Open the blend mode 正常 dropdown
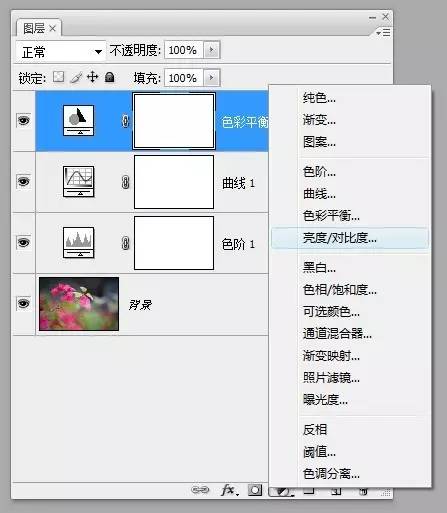The image size is (447, 513). coord(60,52)
